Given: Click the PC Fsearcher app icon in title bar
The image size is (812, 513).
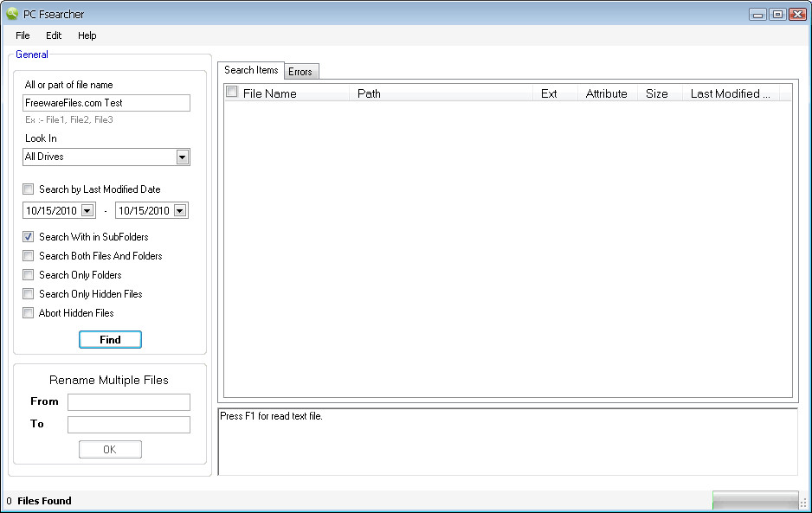Looking at the screenshot, I should pyautogui.click(x=12, y=14).
